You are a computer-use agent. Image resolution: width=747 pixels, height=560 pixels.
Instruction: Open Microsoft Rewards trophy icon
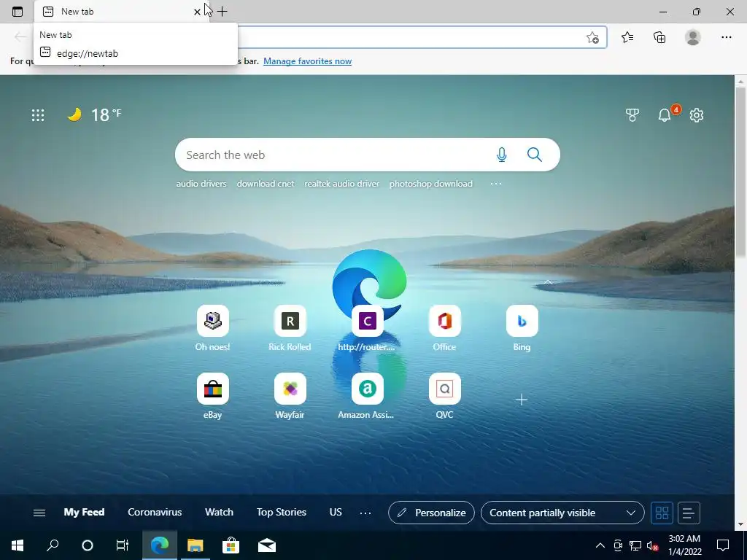[x=632, y=115]
